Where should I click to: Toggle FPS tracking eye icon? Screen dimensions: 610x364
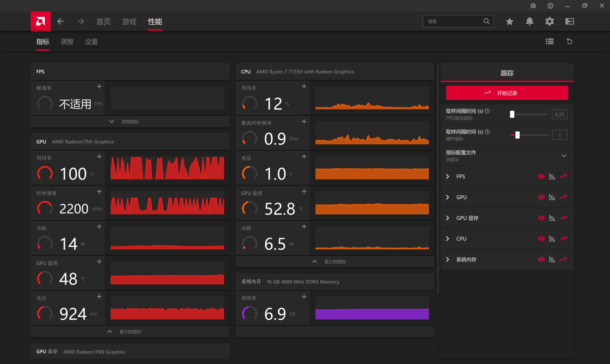click(541, 176)
